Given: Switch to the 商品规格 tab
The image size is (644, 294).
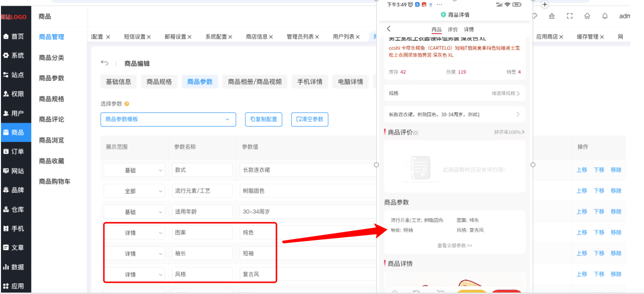Looking at the screenshot, I should (x=159, y=82).
